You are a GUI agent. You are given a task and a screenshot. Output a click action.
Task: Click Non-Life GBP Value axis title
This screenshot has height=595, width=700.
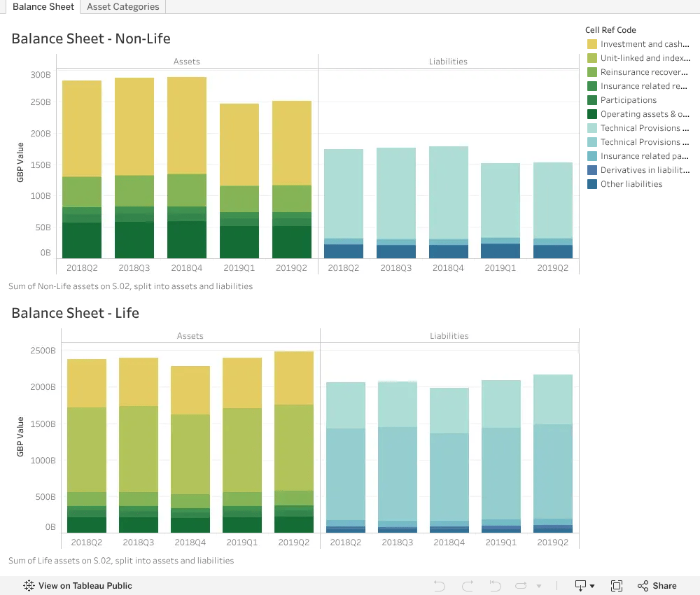[x=20, y=162]
